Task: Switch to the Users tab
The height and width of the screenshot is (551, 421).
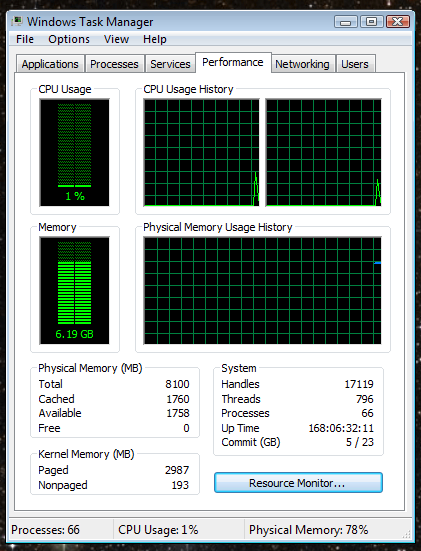Action: [355, 64]
